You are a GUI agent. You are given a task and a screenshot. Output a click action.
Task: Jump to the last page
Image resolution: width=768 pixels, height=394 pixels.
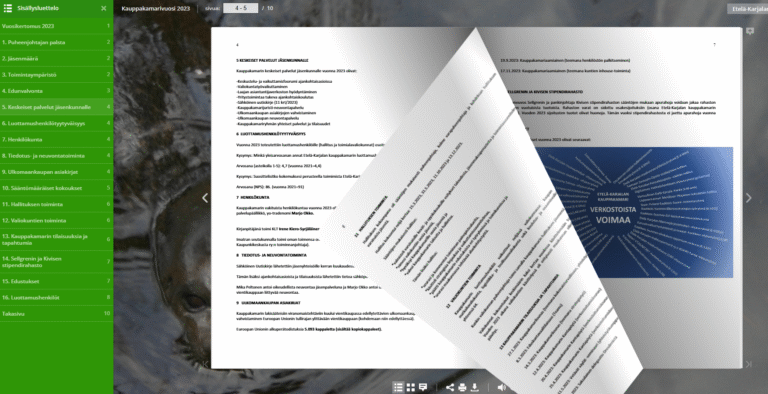(748, 364)
